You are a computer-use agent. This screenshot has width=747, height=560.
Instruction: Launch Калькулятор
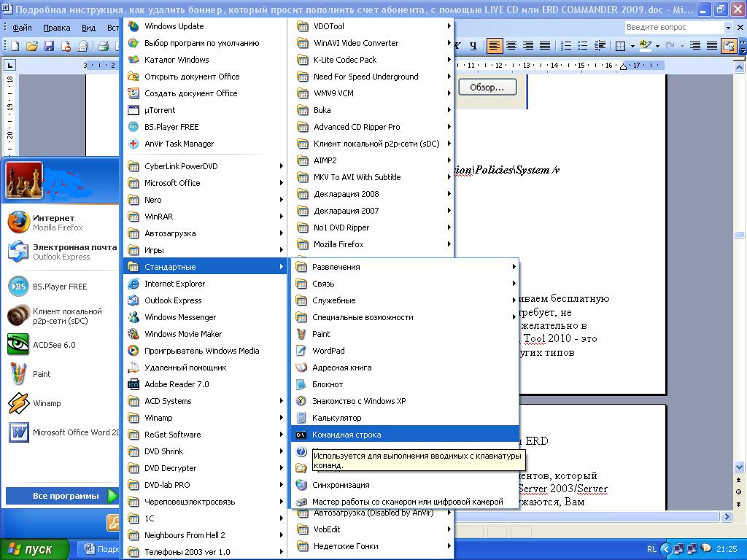404,418
